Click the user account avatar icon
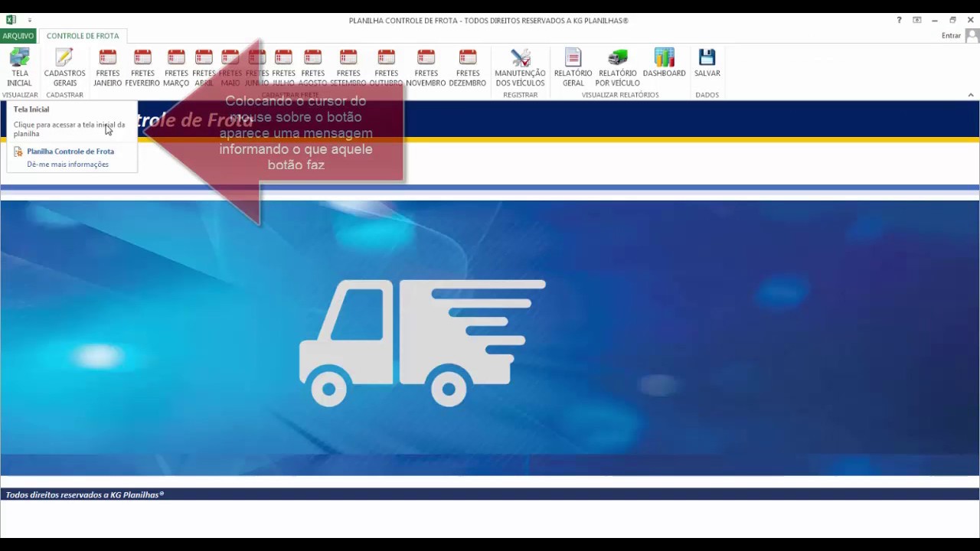980x551 pixels. tap(972, 36)
